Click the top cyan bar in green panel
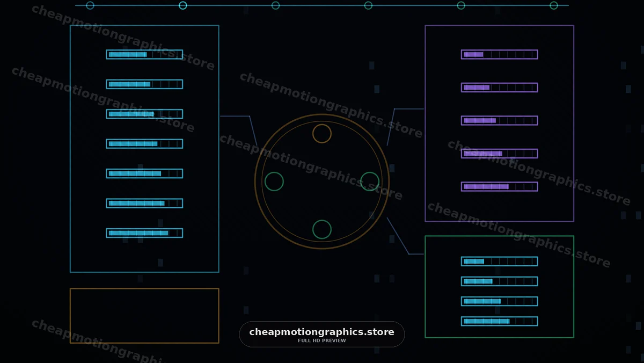Image resolution: width=644 pixels, height=363 pixels. pos(499,262)
